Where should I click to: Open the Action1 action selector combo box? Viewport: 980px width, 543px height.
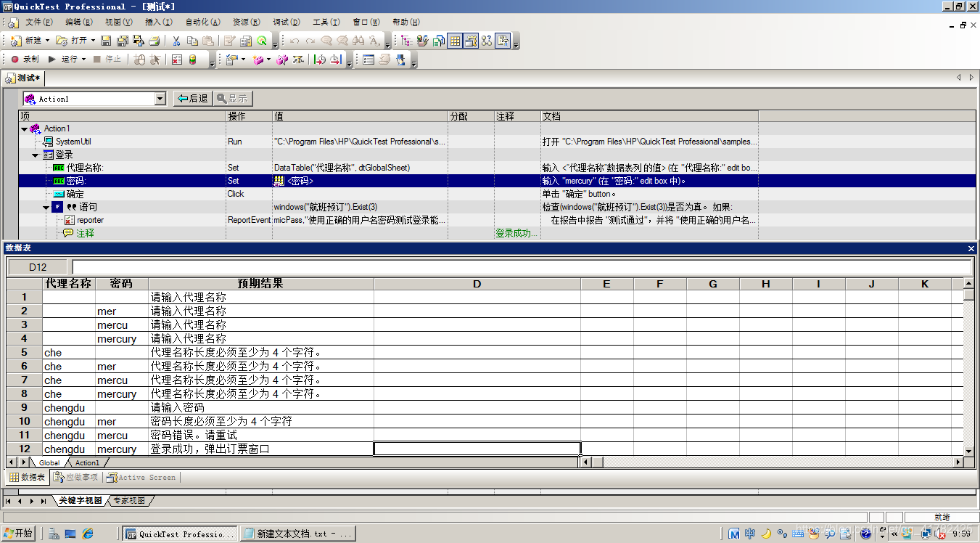94,99
